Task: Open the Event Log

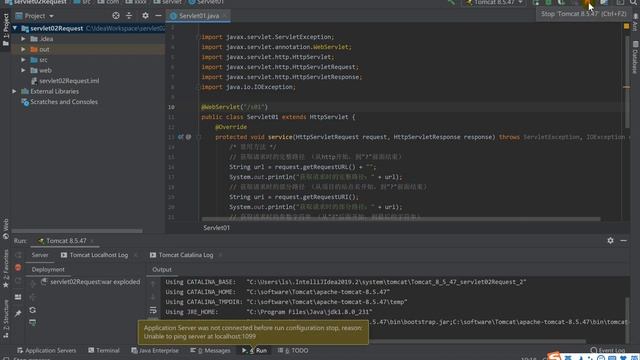Action: click(608, 351)
